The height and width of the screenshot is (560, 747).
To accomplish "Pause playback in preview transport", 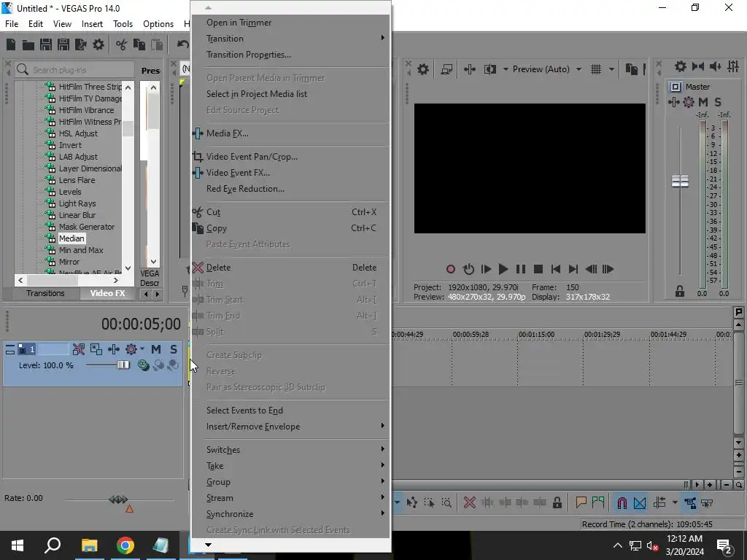I will [521, 269].
